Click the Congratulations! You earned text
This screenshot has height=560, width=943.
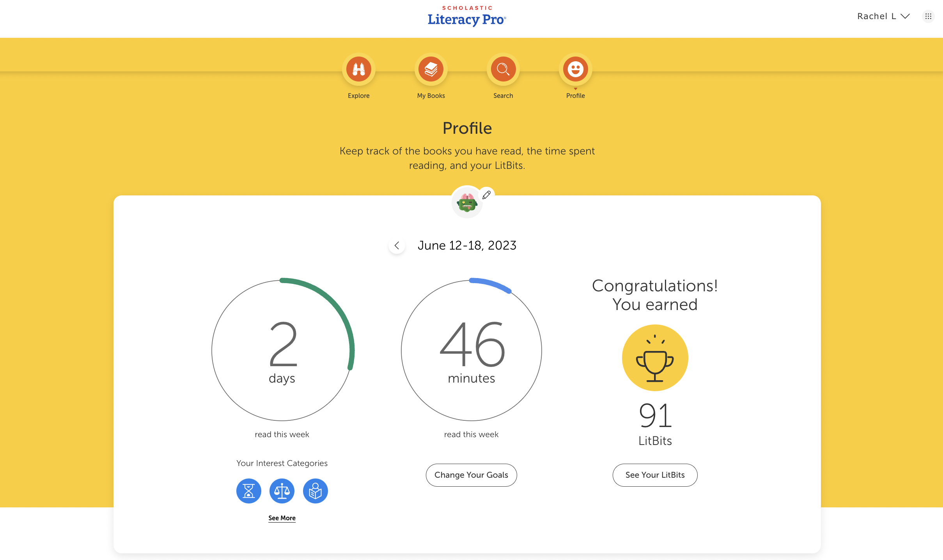click(x=655, y=295)
